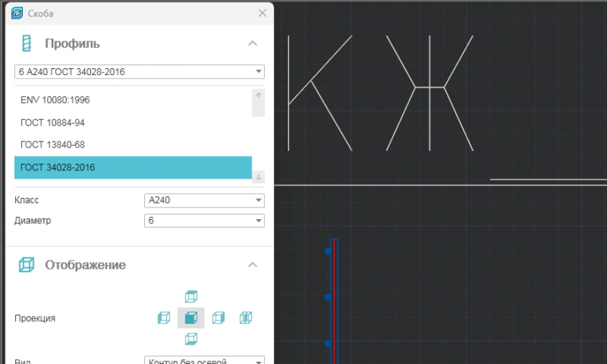Click the Отображение wireframe cube icon
This screenshot has height=364, width=607.
(27, 265)
